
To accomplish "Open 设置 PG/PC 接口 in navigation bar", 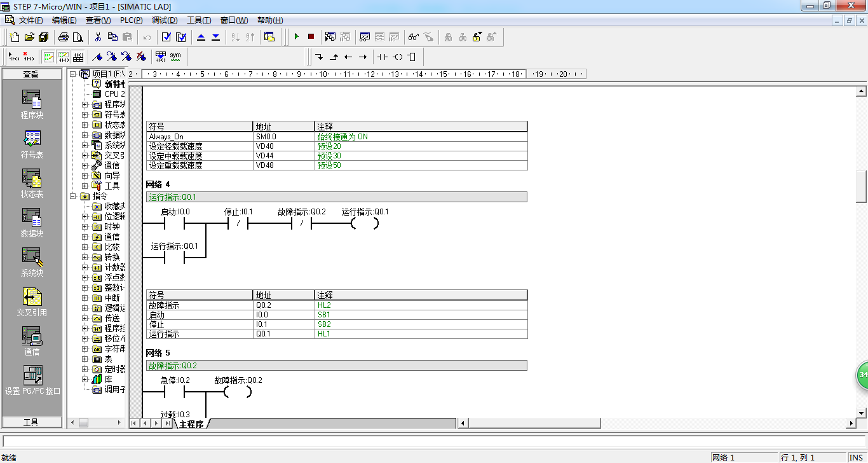I will point(32,380).
